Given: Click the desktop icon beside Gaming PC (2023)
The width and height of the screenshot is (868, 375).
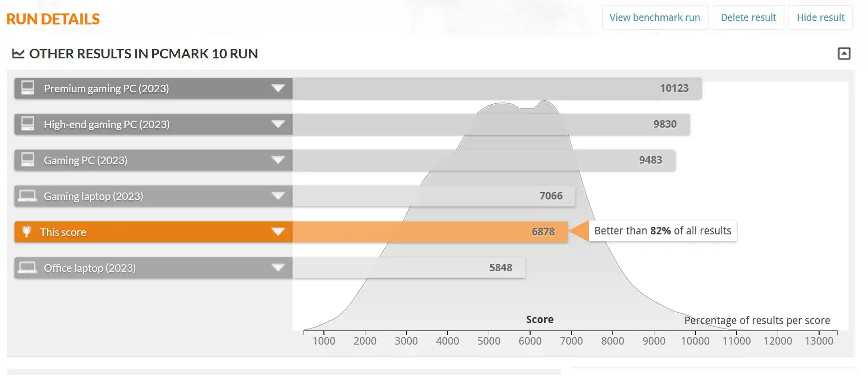Looking at the screenshot, I should 28,160.
